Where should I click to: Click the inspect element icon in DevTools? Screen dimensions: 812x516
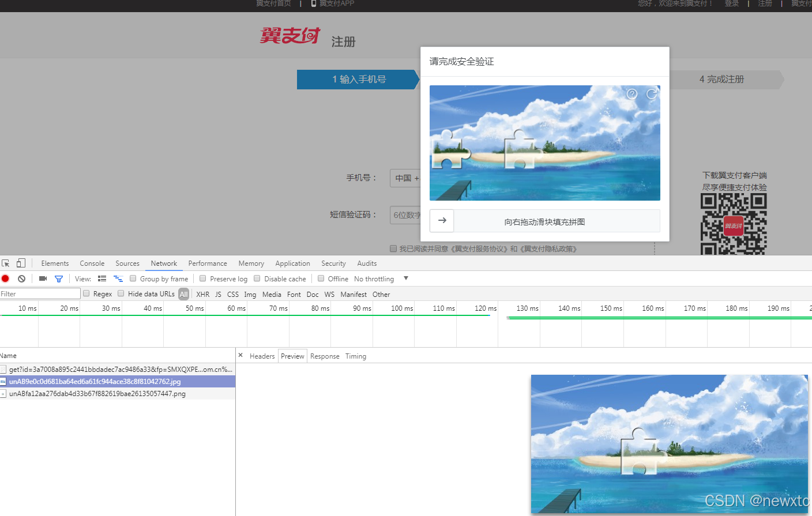pyautogui.click(x=6, y=263)
